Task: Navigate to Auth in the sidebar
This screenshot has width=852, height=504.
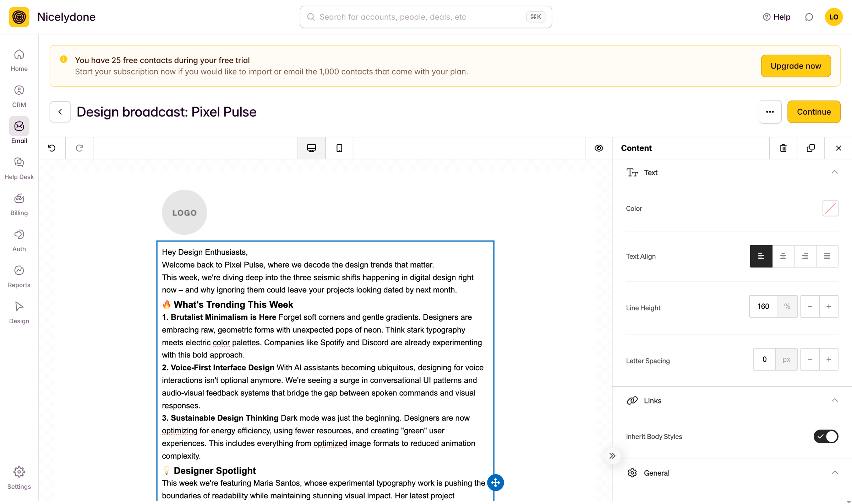Action: click(x=19, y=241)
